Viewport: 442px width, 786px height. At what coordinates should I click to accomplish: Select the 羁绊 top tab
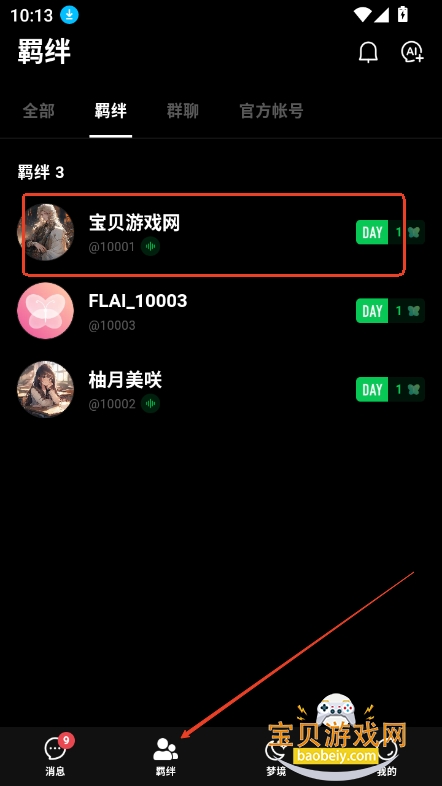coord(111,111)
